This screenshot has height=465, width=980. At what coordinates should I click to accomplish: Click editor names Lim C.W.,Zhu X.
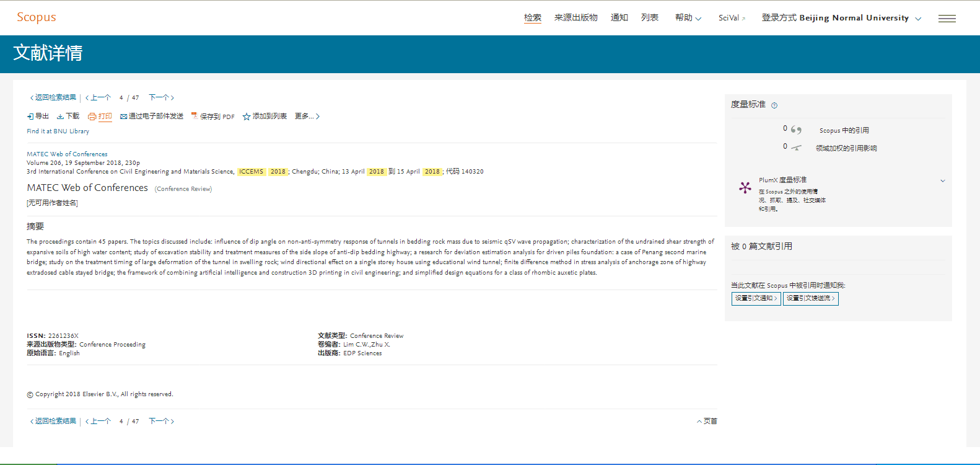pyautogui.click(x=367, y=345)
